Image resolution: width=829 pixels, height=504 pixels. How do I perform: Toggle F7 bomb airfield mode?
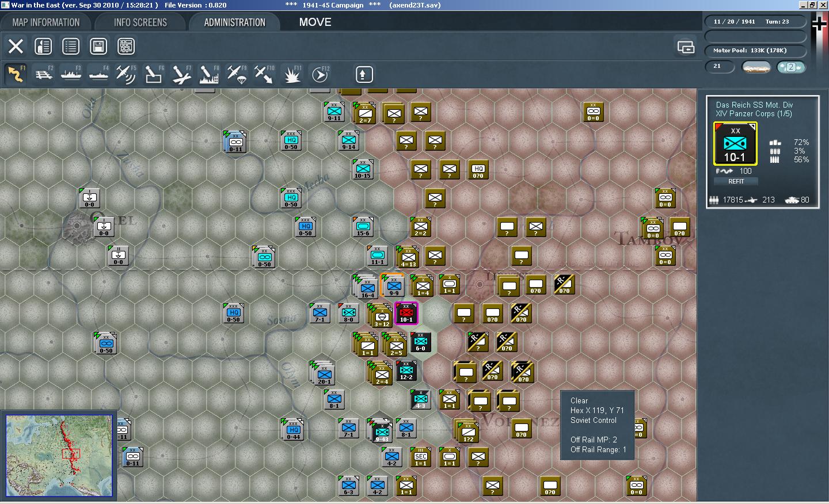click(181, 74)
